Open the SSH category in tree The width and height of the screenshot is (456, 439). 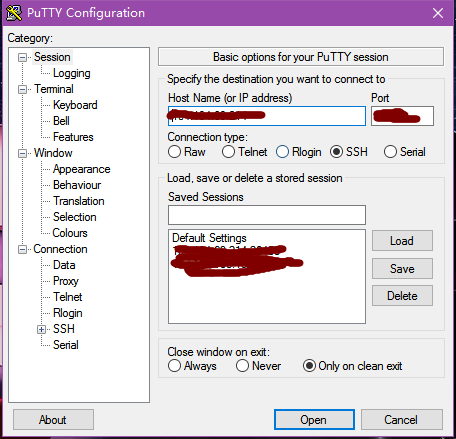(64, 329)
